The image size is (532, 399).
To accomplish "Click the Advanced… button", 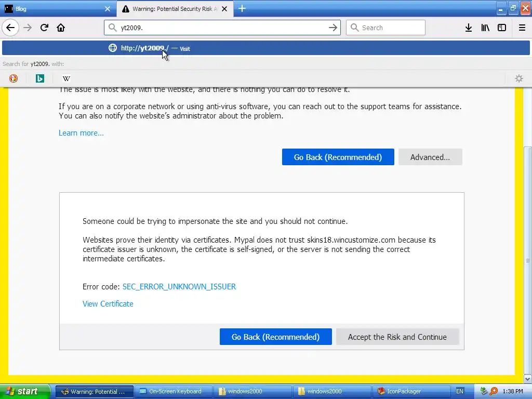I will (430, 157).
